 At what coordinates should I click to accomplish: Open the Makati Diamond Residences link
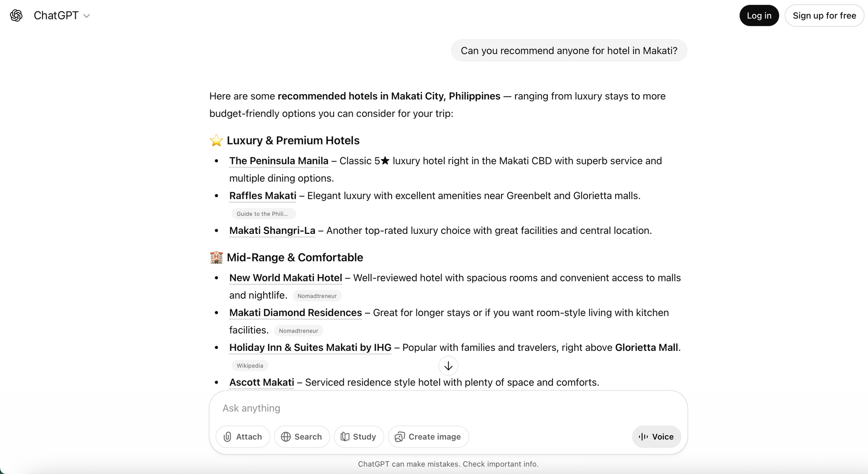point(295,313)
